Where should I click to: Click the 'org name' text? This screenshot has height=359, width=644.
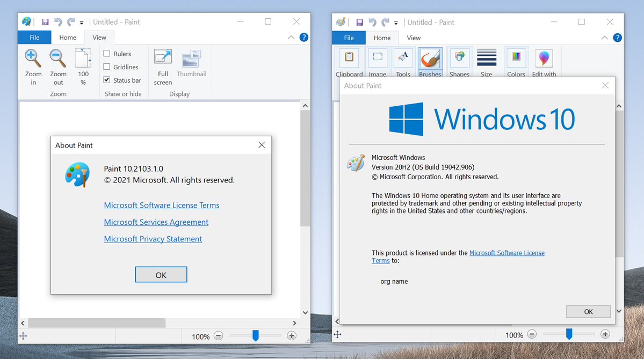click(x=394, y=281)
